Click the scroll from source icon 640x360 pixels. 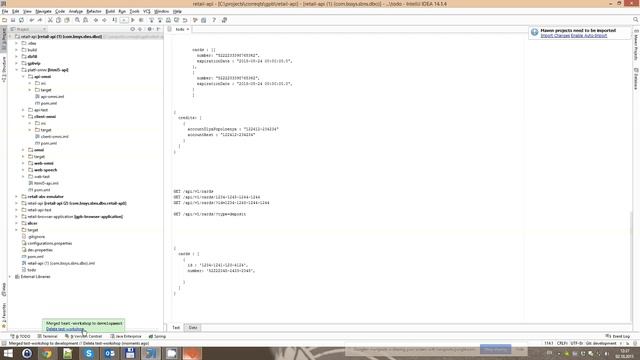pos(133,29)
